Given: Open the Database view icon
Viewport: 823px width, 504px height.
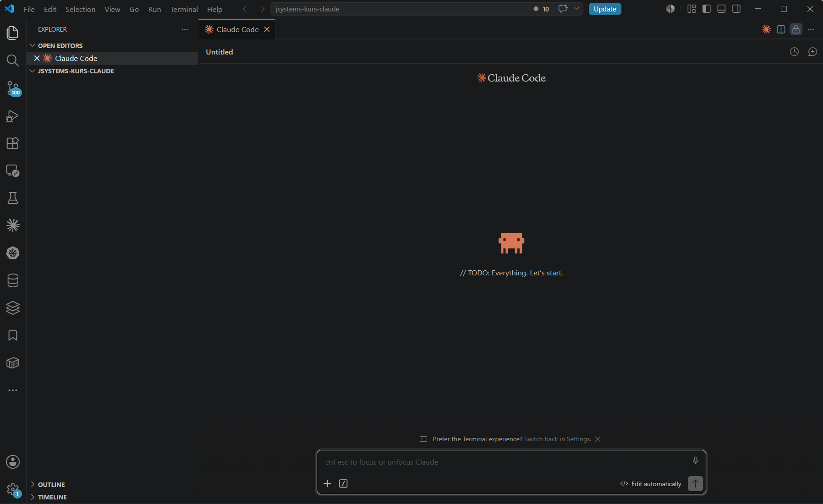Looking at the screenshot, I should 13,280.
